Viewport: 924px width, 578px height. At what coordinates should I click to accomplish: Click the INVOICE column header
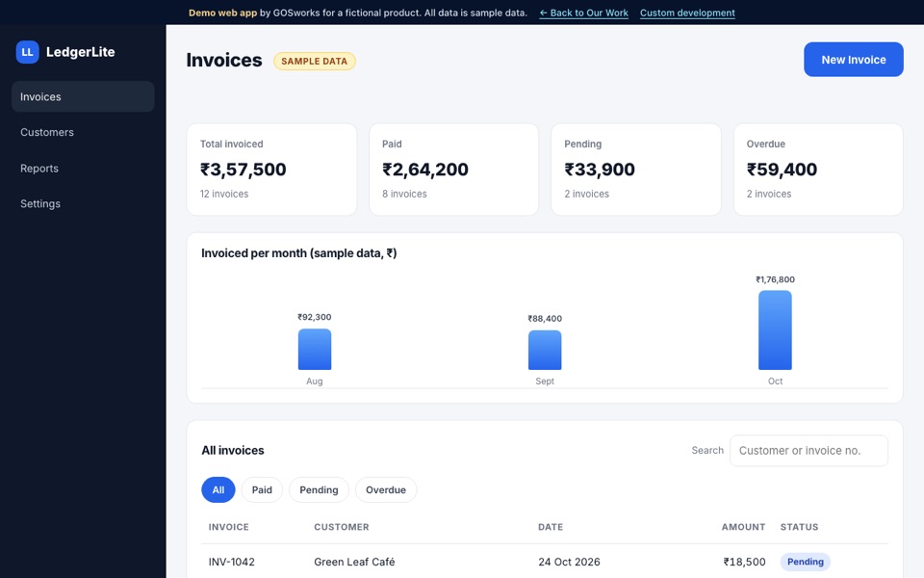click(229, 527)
